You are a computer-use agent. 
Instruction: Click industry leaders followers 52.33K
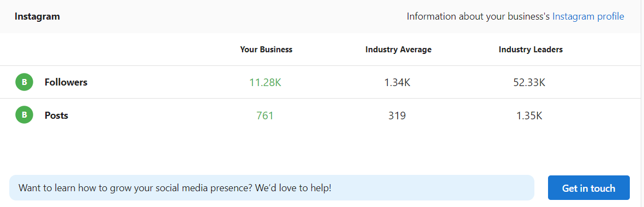[529, 82]
